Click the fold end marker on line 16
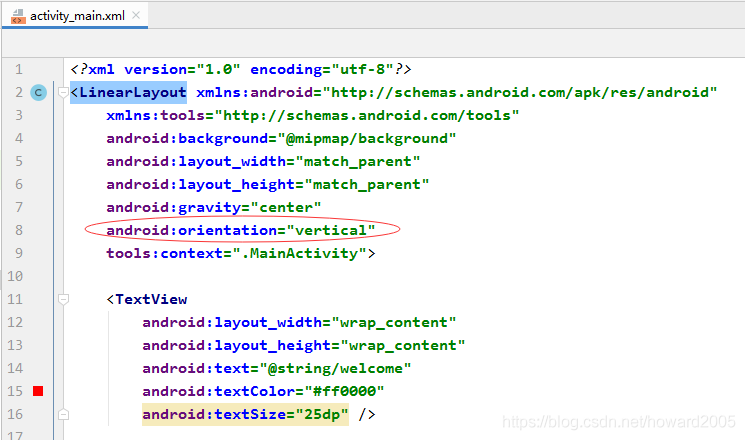Image resolution: width=745 pixels, height=440 pixels. (63, 414)
